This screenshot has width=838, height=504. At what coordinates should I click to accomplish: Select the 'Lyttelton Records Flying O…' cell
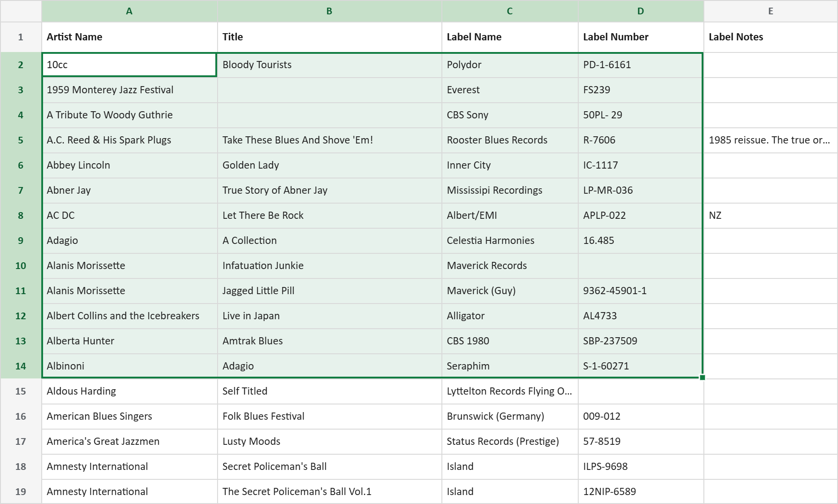[x=510, y=391]
